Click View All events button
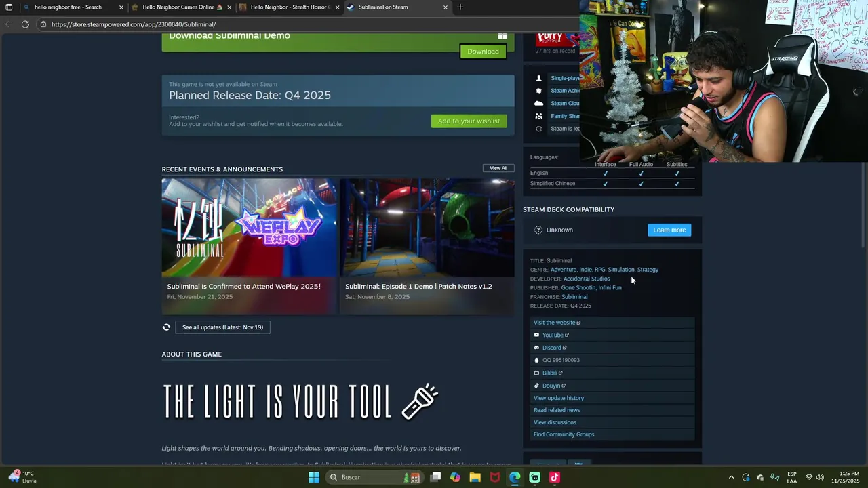868x488 pixels. tap(498, 168)
